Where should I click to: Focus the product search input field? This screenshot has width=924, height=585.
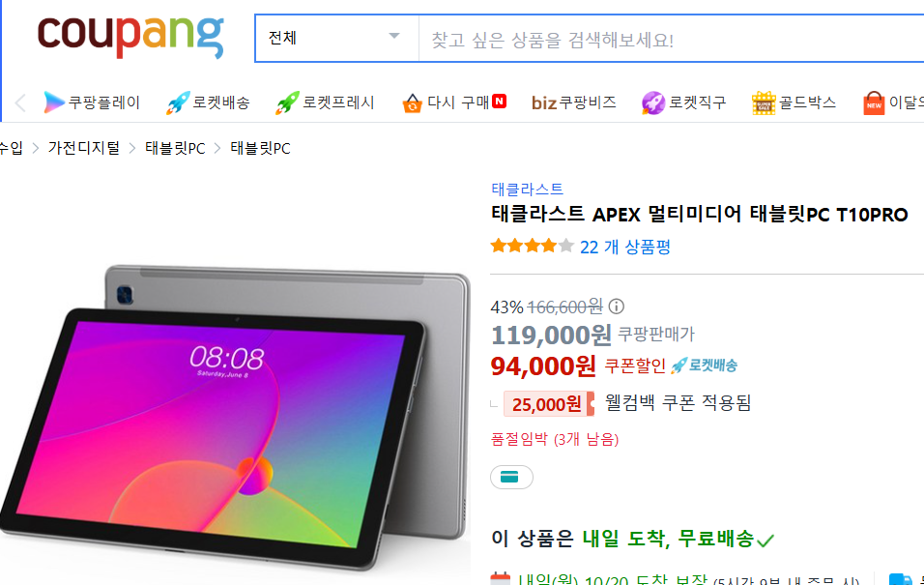pos(671,40)
